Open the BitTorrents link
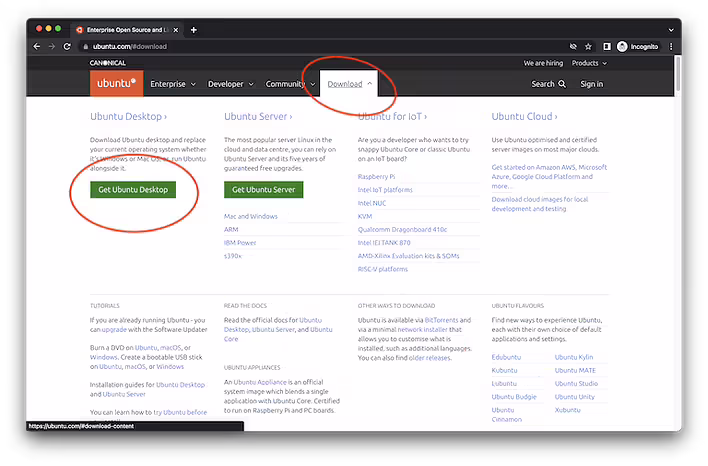Viewport: 708px width, 466px height. pos(441,320)
